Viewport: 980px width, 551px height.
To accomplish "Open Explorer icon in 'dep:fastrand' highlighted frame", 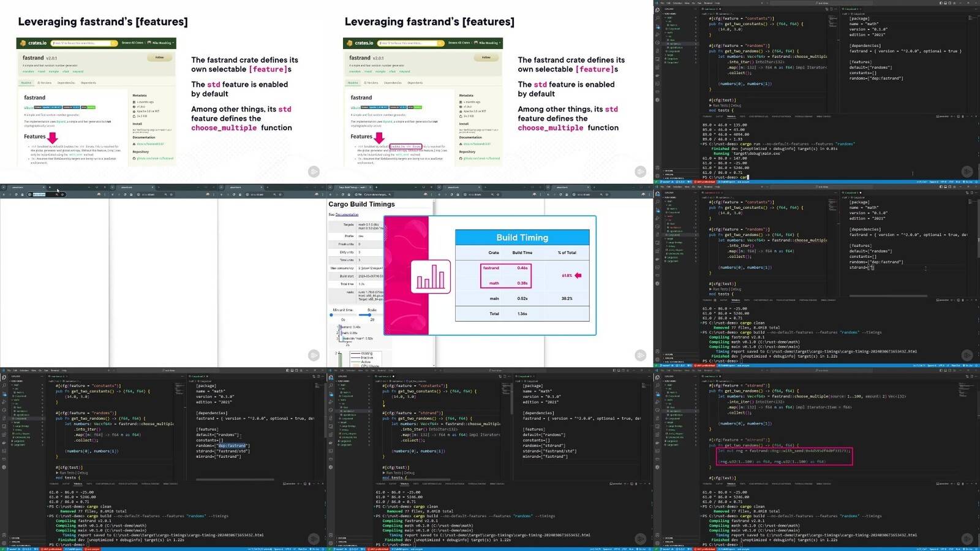I will tap(4, 377).
